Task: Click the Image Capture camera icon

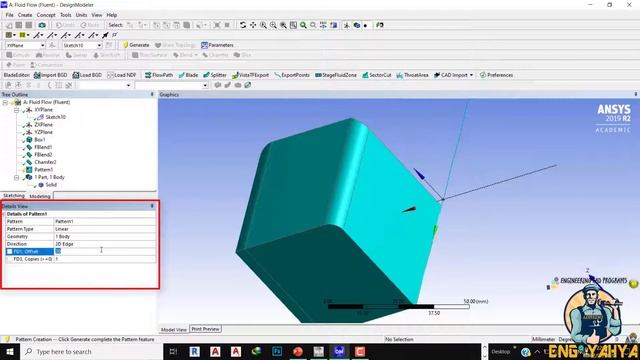Action: 42,25
